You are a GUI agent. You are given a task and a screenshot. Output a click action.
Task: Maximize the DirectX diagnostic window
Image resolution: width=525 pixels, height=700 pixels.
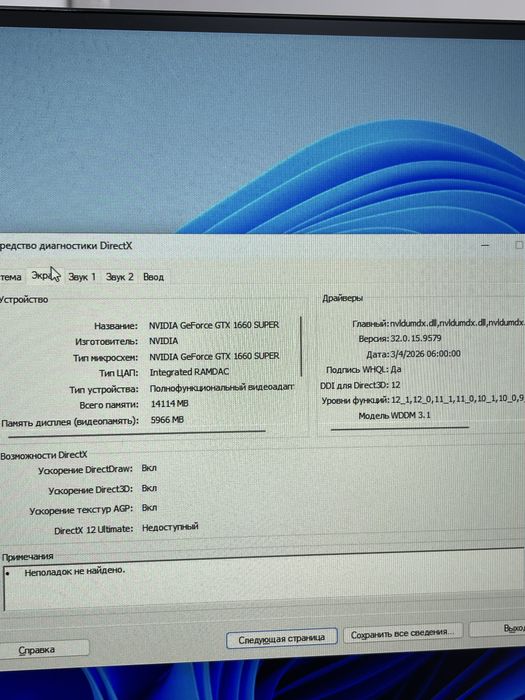[x=518, y=245]
